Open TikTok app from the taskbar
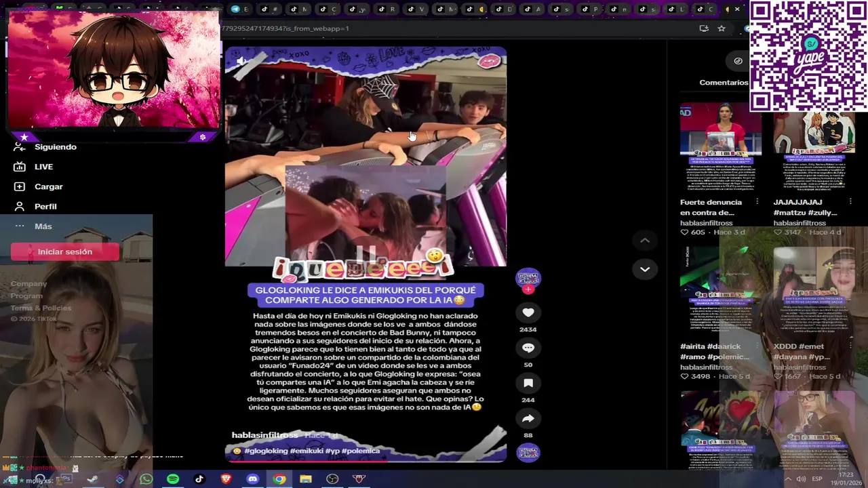 [x=199, y=479]
